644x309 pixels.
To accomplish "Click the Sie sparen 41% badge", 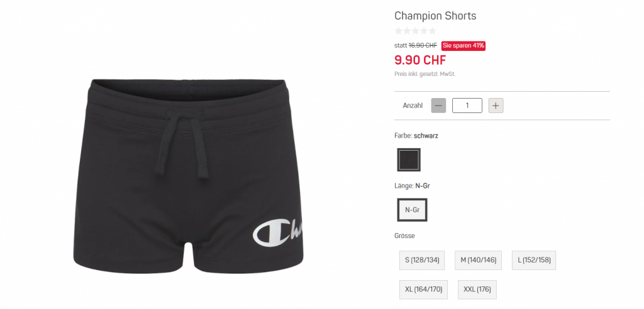I will tap(464, 46).
